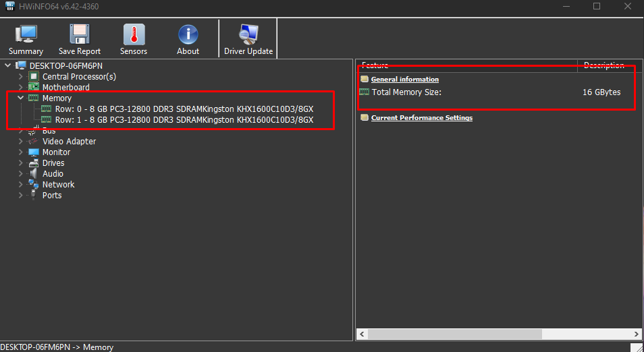Select the Network tree label
644x352 pixels.
[58, 185]
